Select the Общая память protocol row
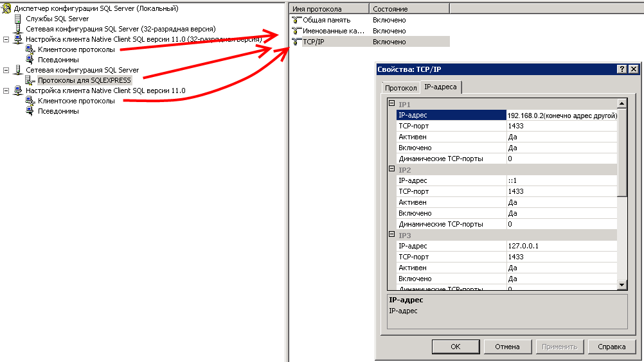 pyautogui.click(x=370, y=20)
